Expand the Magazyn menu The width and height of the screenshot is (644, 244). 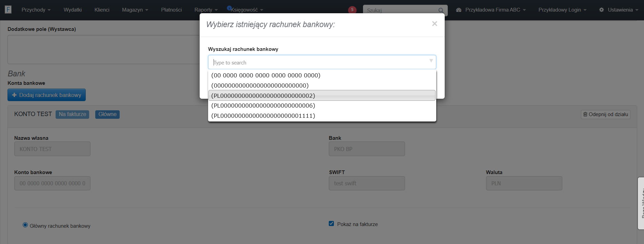coord(135,10)
